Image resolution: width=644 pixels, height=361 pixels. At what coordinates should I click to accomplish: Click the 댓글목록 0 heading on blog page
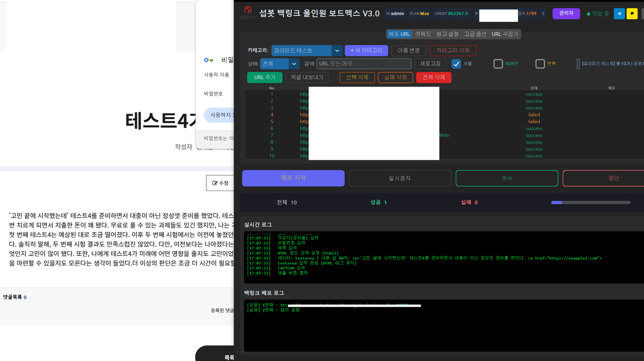point(15,297)
